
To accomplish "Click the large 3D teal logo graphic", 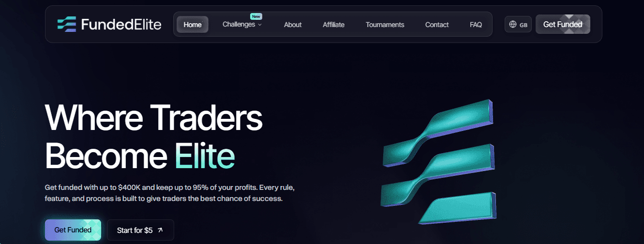I will (439, 161).
